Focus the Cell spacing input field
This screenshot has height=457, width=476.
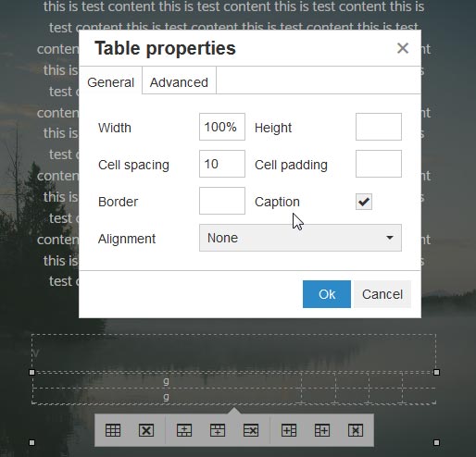click(x=222, y=164)
